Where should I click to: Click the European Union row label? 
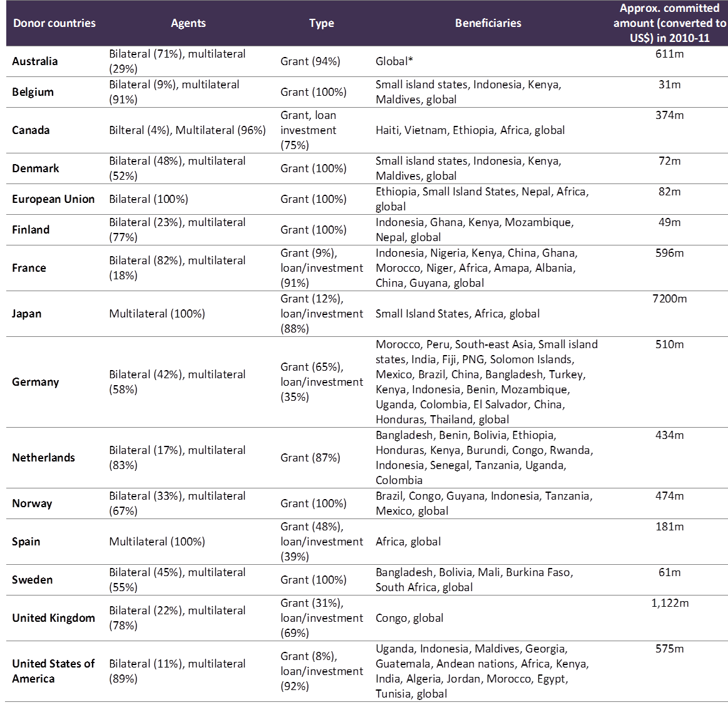[x=53, y=199]
